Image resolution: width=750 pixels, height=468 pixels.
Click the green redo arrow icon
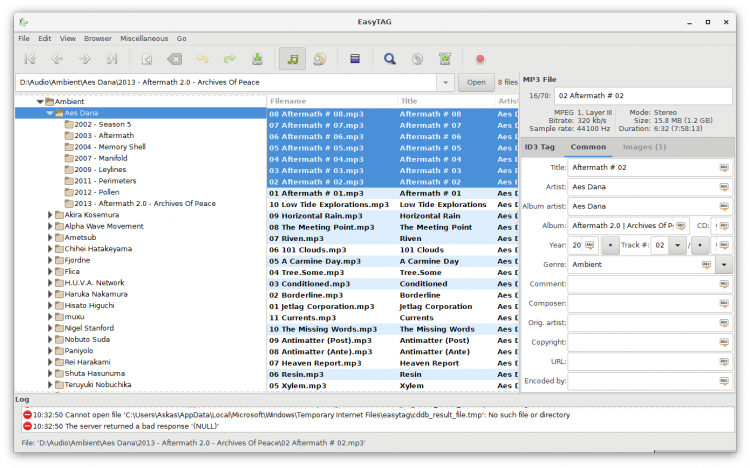[230, 59]
